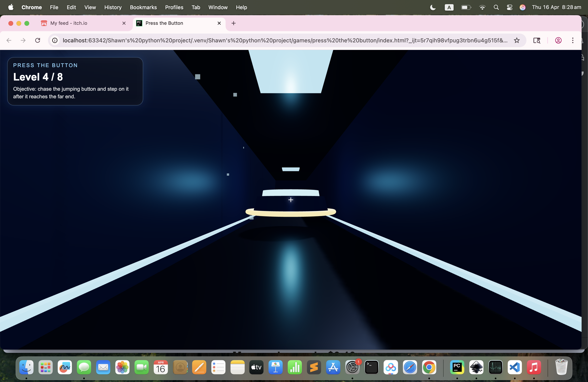Launch Visual Studio Code from the dock
This screenshot has width=588, height=382.
pos(515,367)
